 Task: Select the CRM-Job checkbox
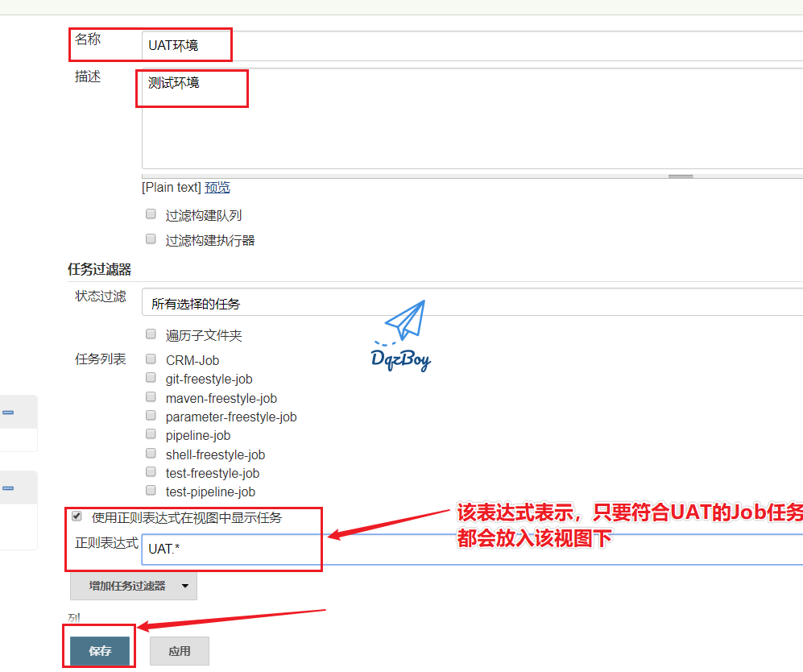point(151,359)
